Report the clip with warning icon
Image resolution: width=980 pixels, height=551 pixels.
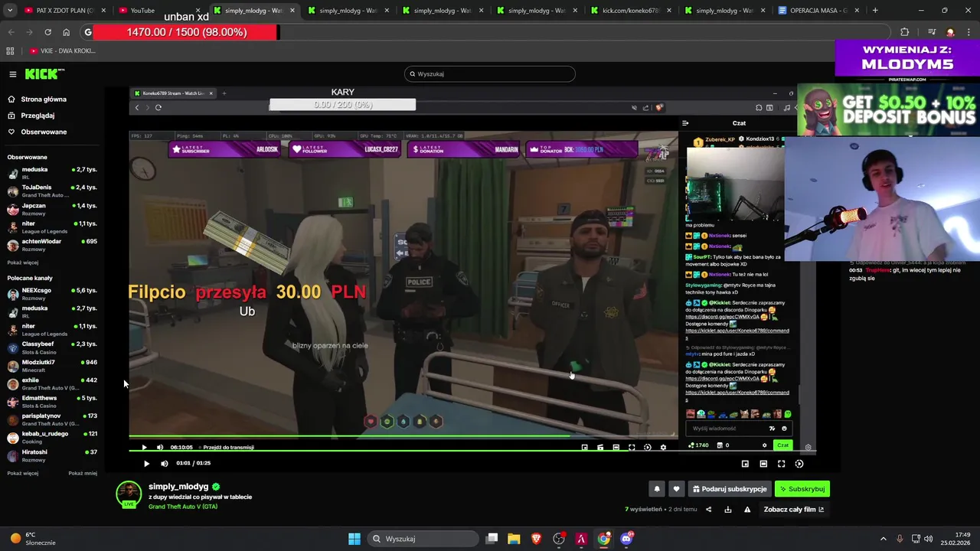click(x=747, y=510)
